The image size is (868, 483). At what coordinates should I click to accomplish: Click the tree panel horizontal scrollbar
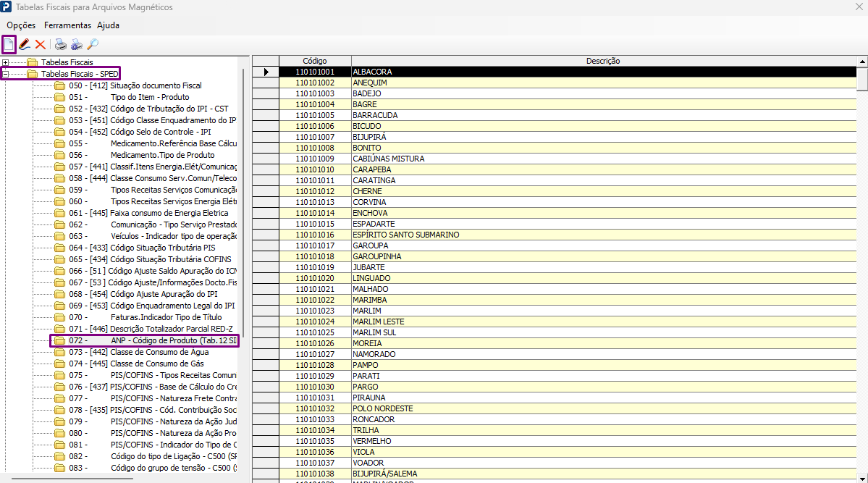[x=72, y=479]
